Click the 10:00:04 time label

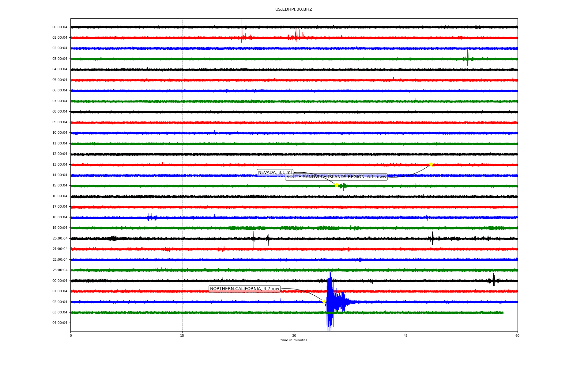tap(60, 133)
